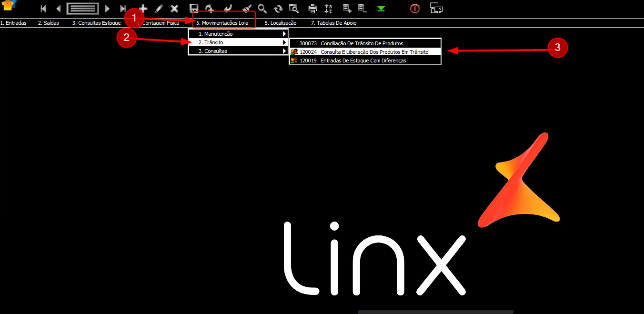Expand the 3. Consultas submenu
644x314 pixels.
click(238, 51)
